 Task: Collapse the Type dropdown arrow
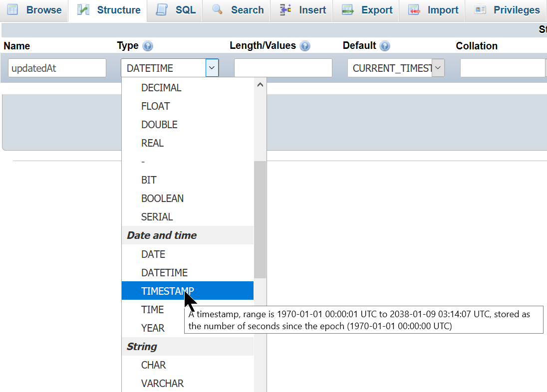pos(212,68)
